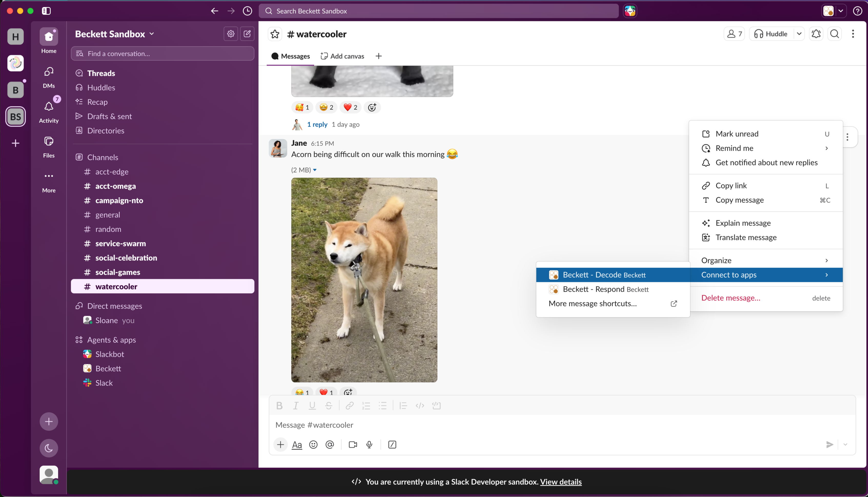The width and height of the screenshot is (868, 497).
Task: Open the 1 reply thread link
Action: point(317,124)
